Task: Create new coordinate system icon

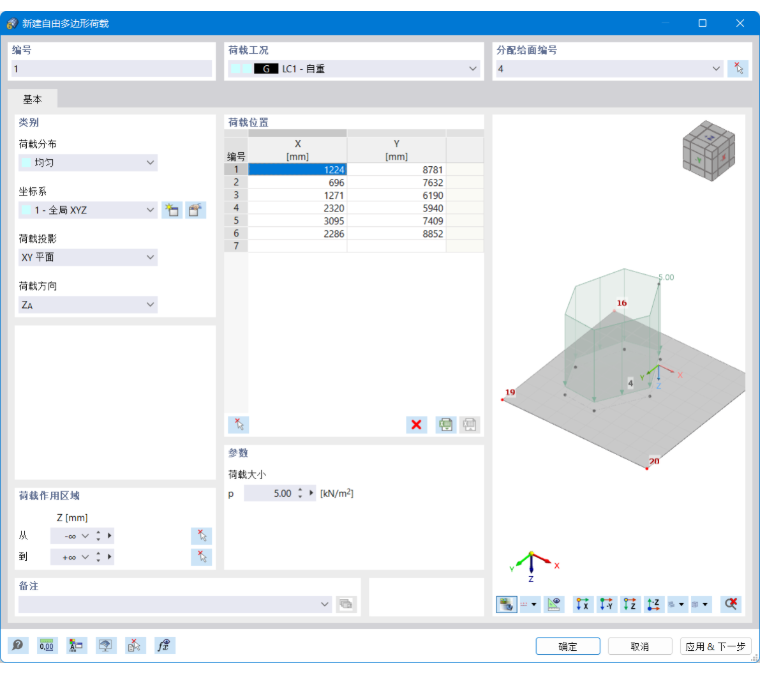Action: [172, 210]
